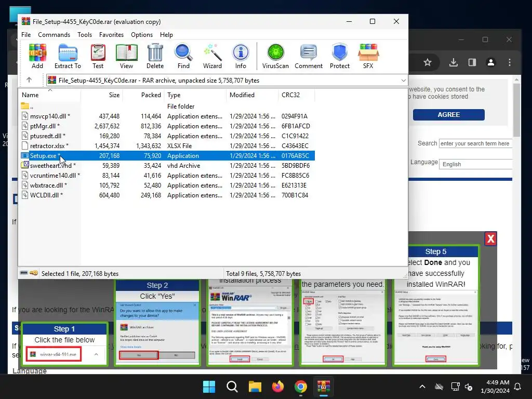Image resolution: width=532 pixels, height=399 pixels.
Task: Open Chrome downloads icon
Action: pos(453,62)
